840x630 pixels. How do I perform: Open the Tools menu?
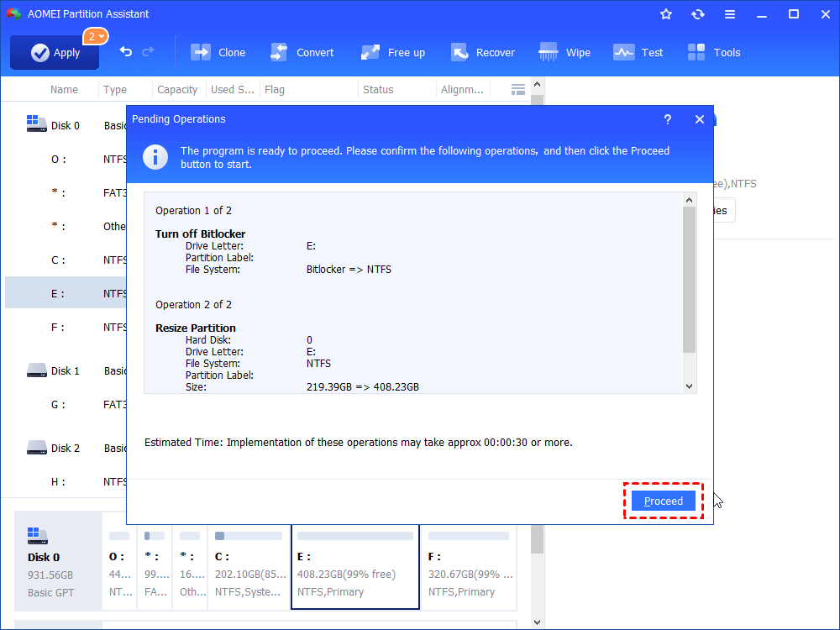(x=714, y=52)
